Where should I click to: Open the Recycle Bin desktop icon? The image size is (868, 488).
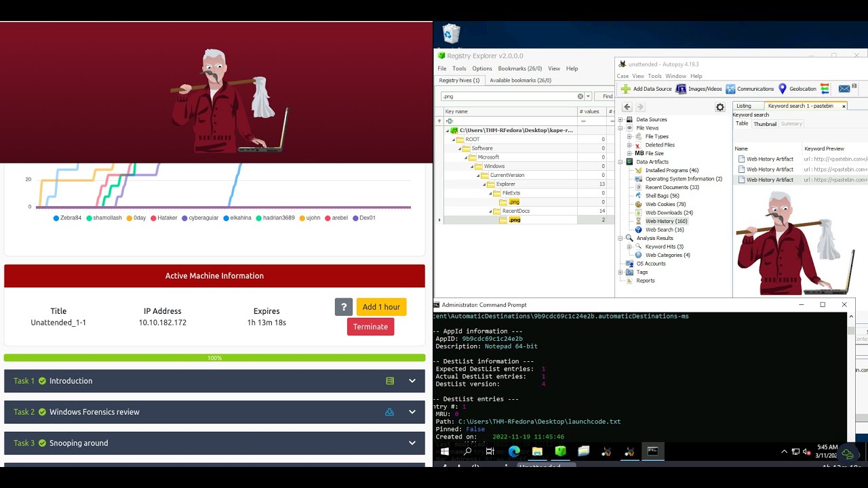click(451, 34)
